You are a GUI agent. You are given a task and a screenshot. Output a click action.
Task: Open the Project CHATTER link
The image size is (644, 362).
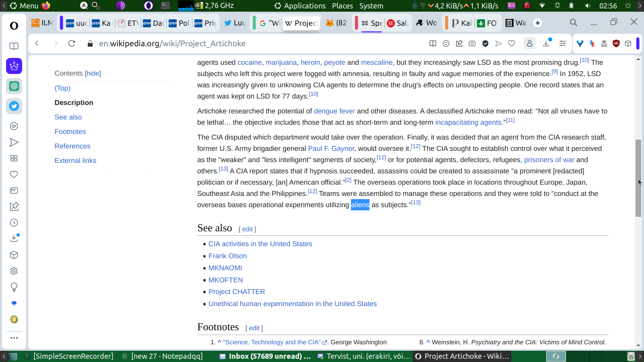coord(237,292)
